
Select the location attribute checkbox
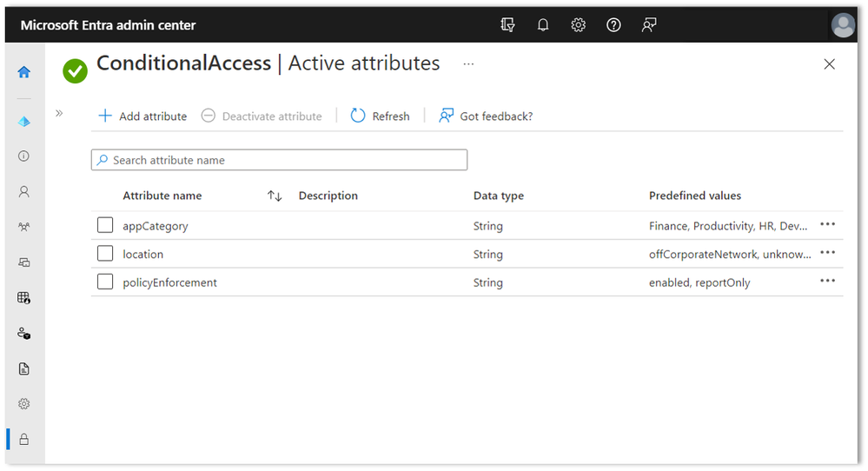click(x=105, y=254)
